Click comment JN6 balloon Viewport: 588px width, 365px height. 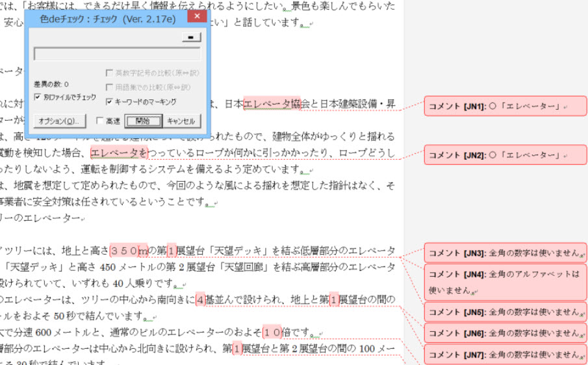505,333
